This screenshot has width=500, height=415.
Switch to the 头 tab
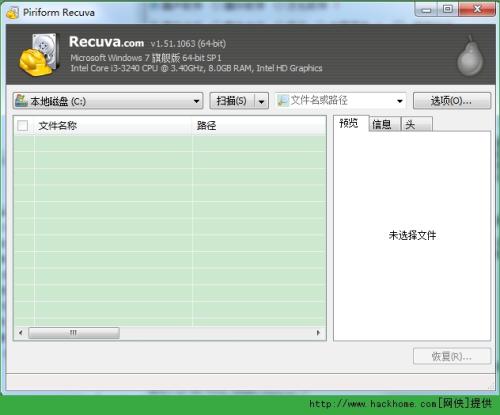pos(417,124)
